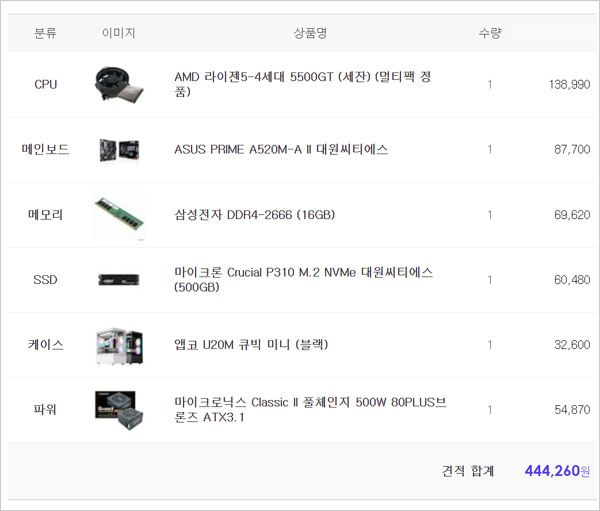Screen dimensions: 600x511
Task: Click the 이미지 column header
Action: tap(118, 33)
